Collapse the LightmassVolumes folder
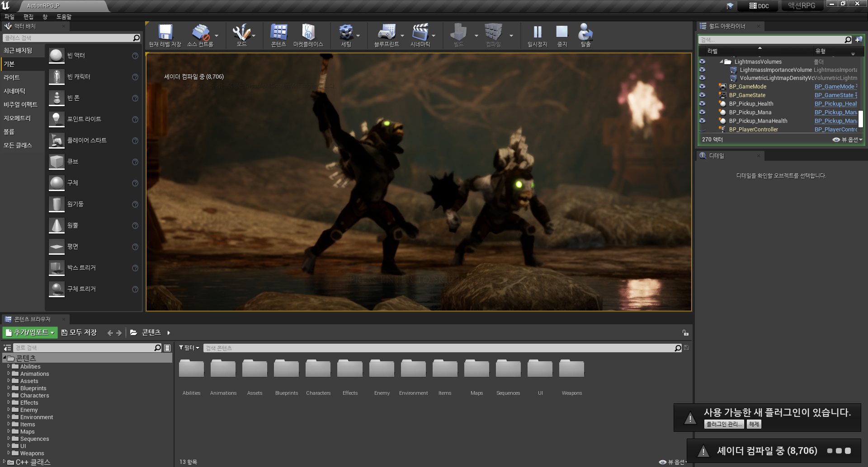 (721, 61)
